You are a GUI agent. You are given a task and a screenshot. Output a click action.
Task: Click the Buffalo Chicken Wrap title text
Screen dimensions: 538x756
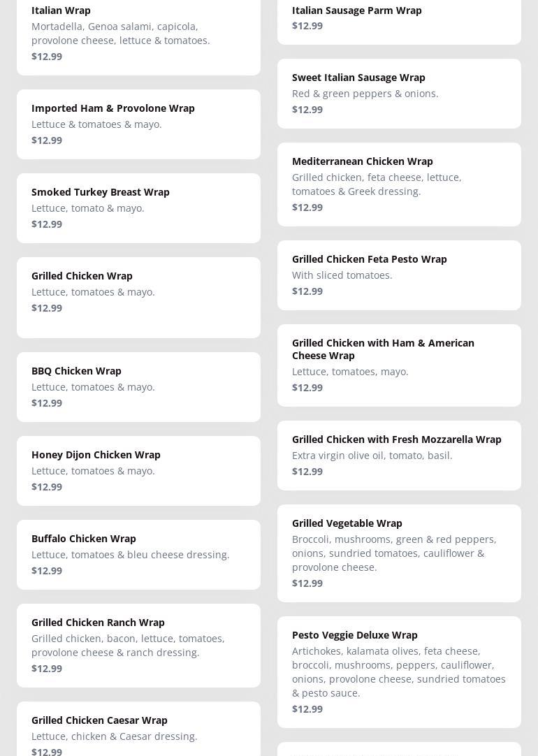point(84,539)
